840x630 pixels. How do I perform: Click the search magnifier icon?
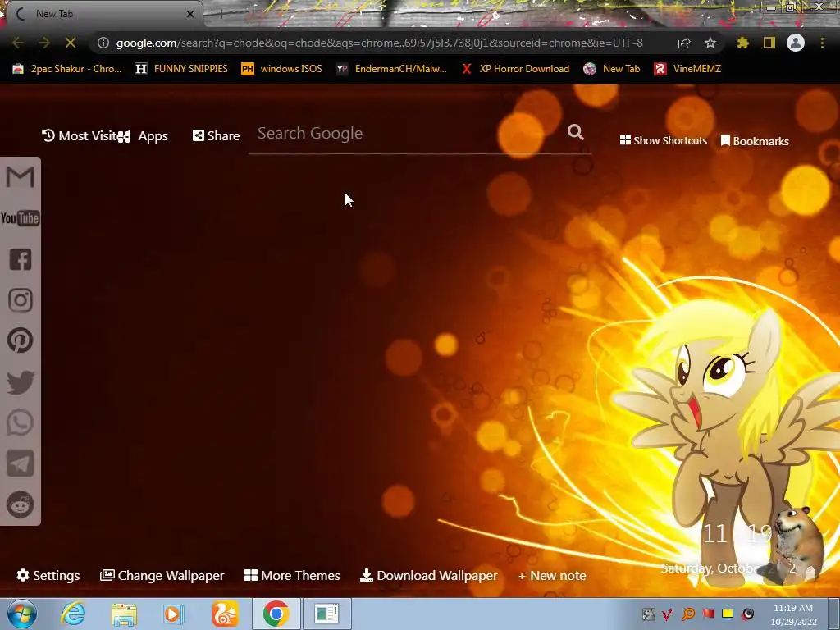tap(575, 132)
